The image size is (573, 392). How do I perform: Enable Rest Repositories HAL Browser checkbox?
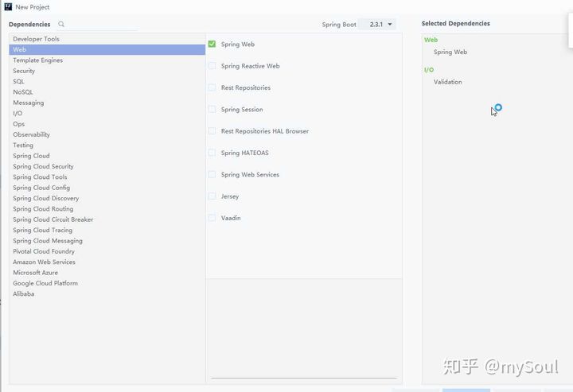[212, 131]
